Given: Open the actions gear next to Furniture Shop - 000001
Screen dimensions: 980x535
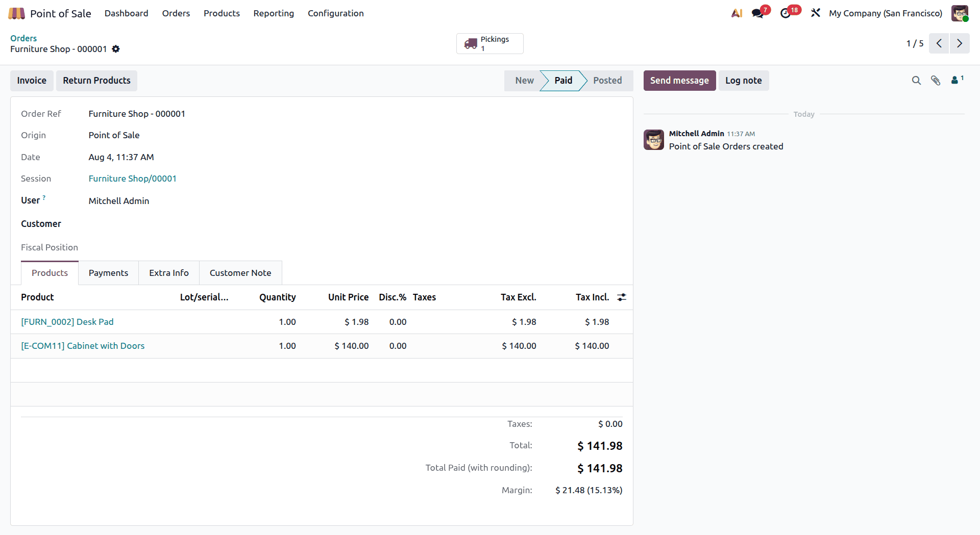Looking at the screenshot, I should (116, 49).
